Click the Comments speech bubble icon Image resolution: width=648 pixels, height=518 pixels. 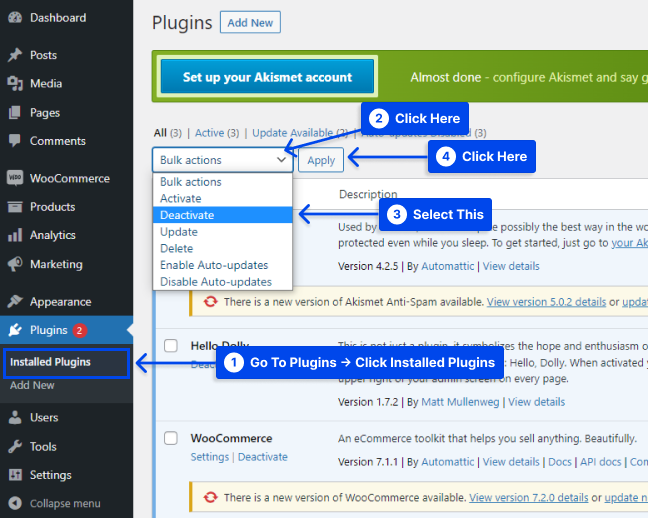(15, 141)
